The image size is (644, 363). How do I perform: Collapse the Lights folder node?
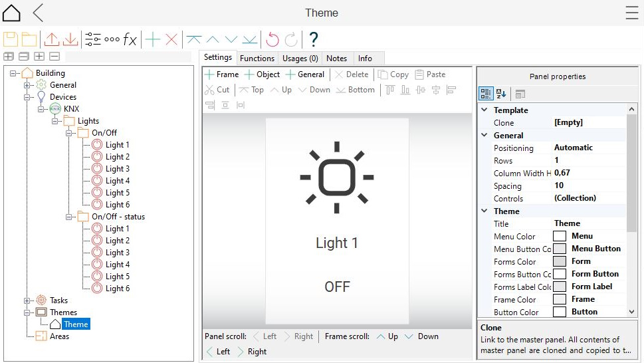tap(54, 121)
